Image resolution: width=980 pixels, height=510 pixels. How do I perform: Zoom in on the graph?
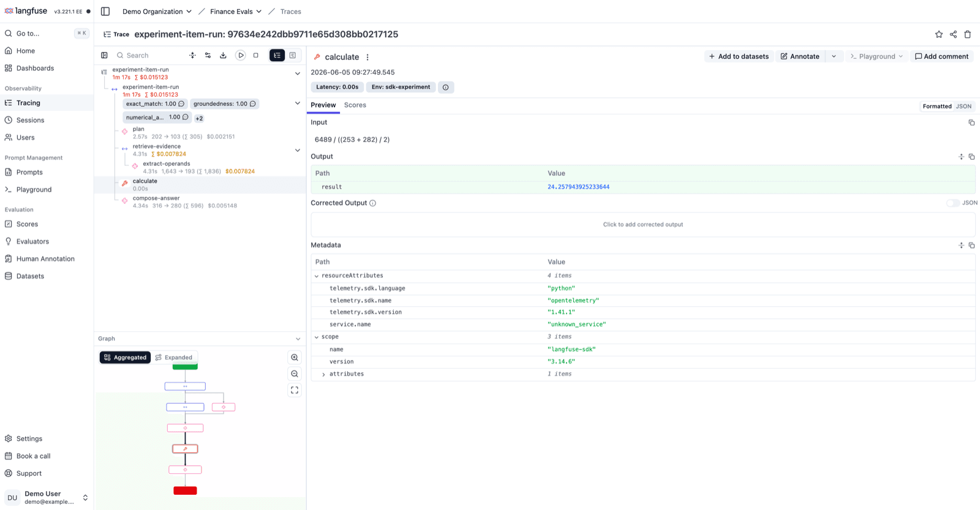[295, 358]
